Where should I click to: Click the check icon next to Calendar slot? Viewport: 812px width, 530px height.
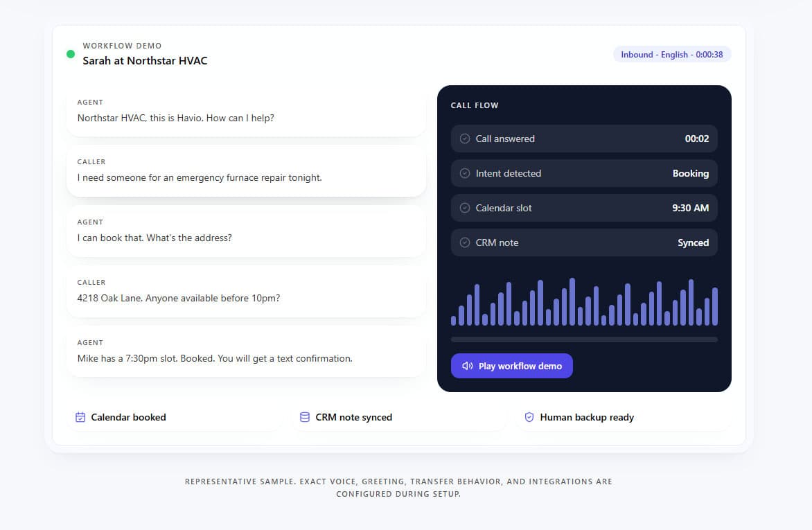coord(465,208)
